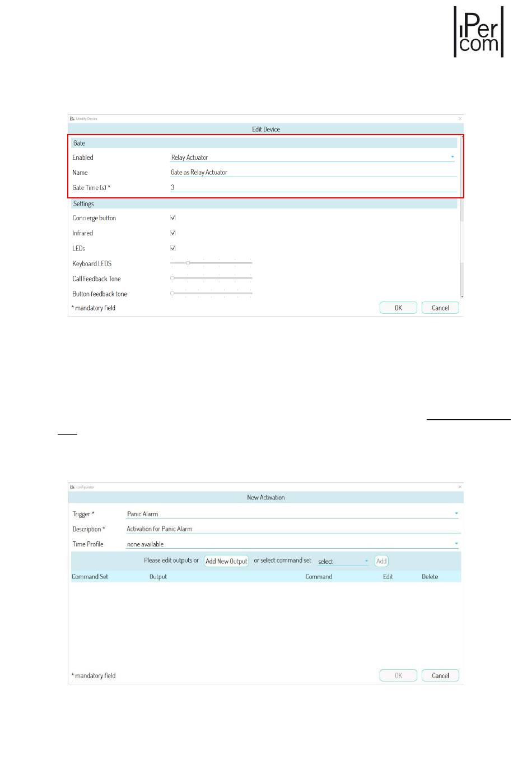Viewport: 532px width, 783px height.
Task: Click Cancel in Edit Device dialog
Action: pos(440,308)
